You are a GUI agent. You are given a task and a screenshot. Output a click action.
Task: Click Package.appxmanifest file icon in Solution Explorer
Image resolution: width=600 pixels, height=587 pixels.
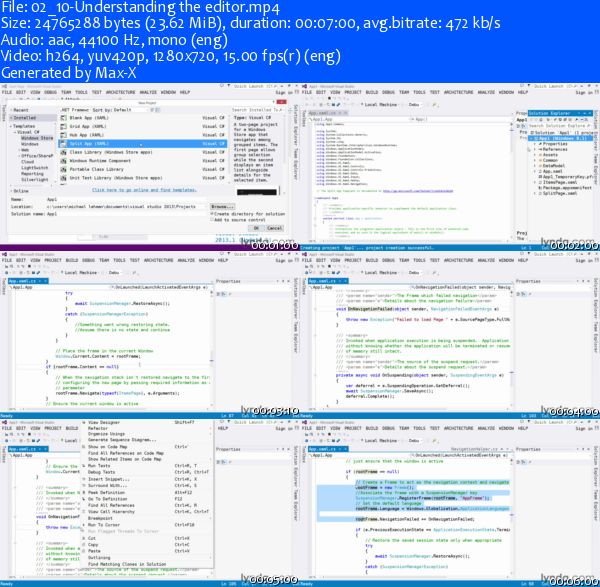point(540,188)
